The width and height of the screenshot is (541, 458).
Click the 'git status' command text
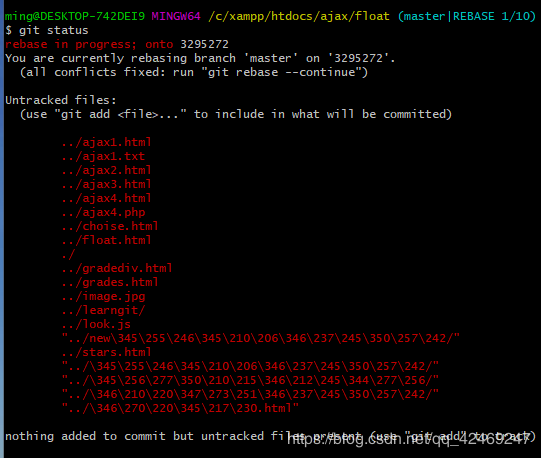[x=53, y=30]
